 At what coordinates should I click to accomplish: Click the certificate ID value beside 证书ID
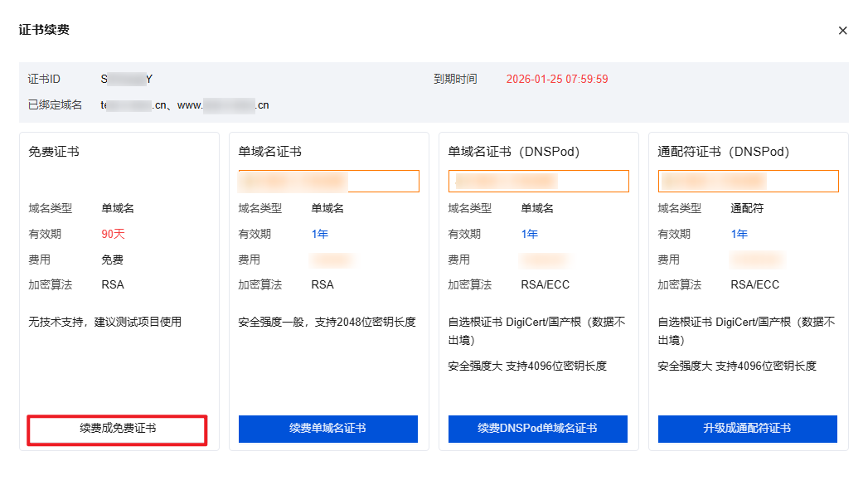click(127, 80)
